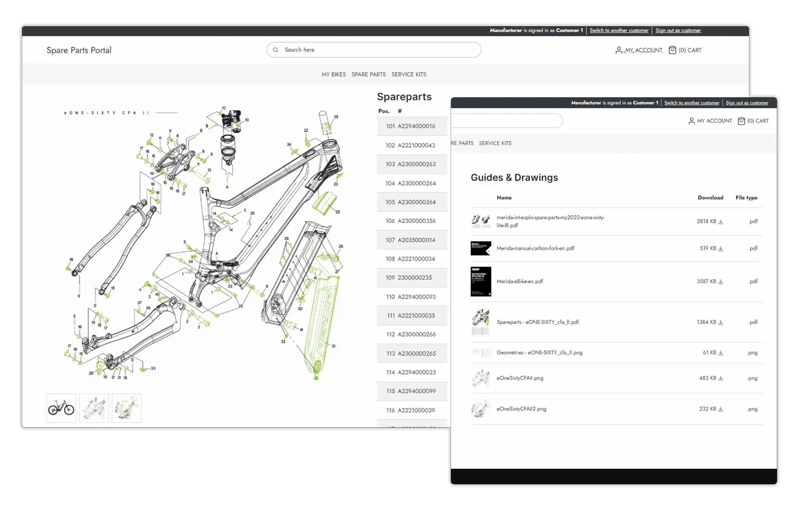Screen dimensions: 798x532
Task: Select the third exploded-drawing thumbnail
Action: [x=127, y=408]
